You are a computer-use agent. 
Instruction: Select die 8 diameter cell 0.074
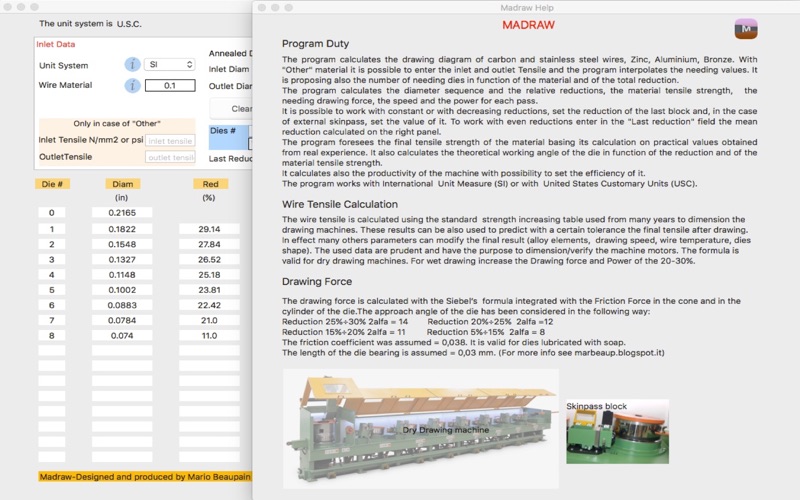[122, 336]
